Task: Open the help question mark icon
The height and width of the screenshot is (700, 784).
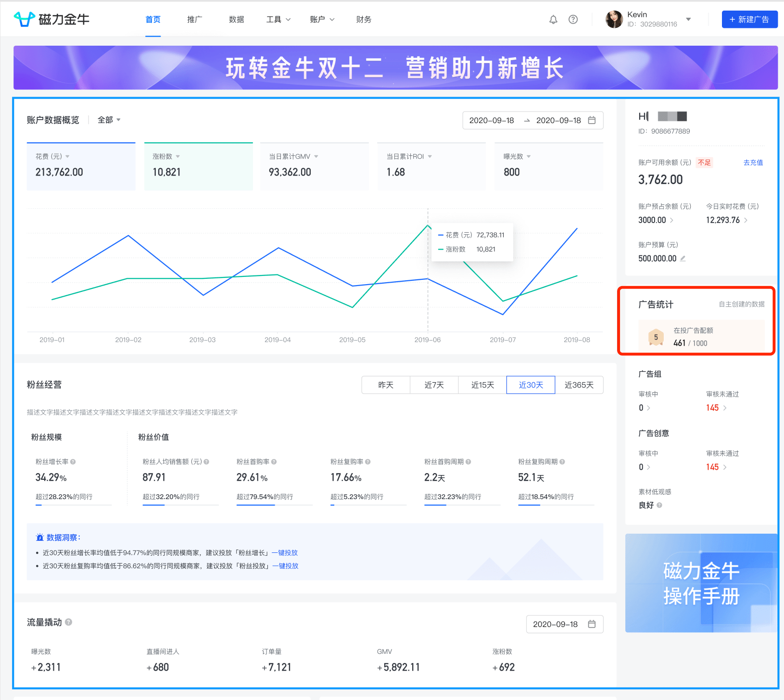Action: pos(573,20)
